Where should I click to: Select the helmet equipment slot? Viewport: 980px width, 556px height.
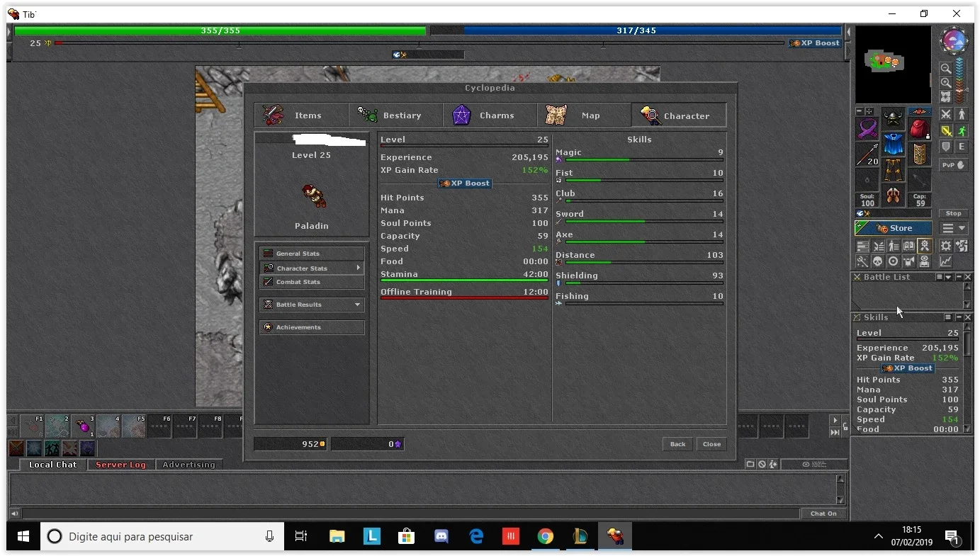[x=893, y=119]
